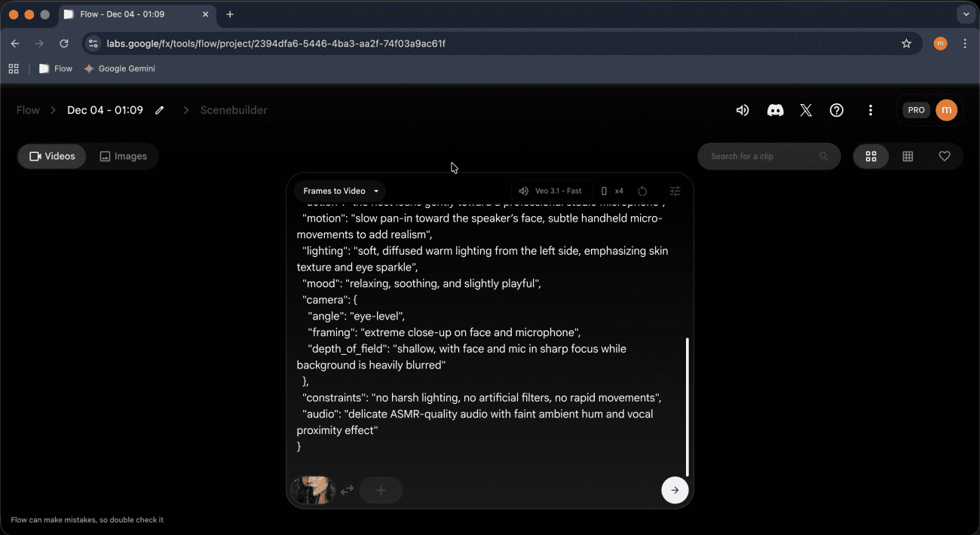The height and width of the screenshot is (535, 980).
Task: Open the Discord community icon
Action: 775,110
